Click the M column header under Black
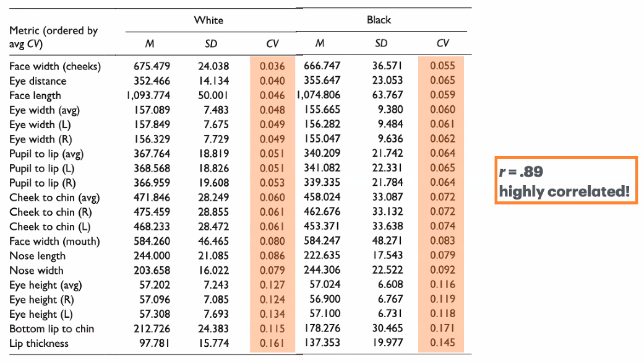The image size is (644, 363). coord(319,43)
